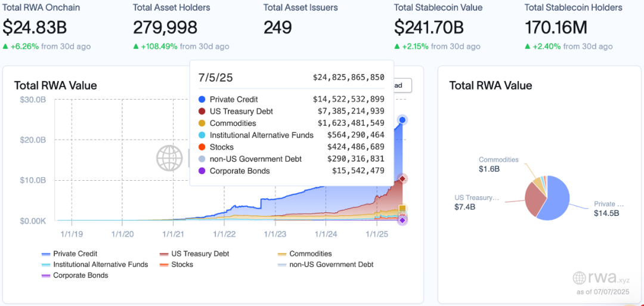Click the yellow square marker on the chart
This screenshot has width=644, height=306.
[402, 208]
